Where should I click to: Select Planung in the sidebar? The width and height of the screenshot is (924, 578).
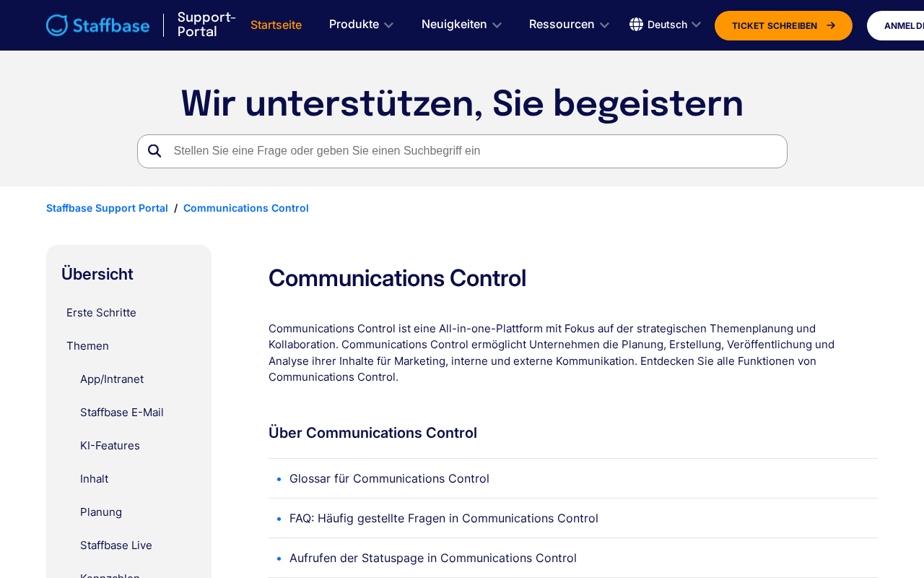point(101,512)
